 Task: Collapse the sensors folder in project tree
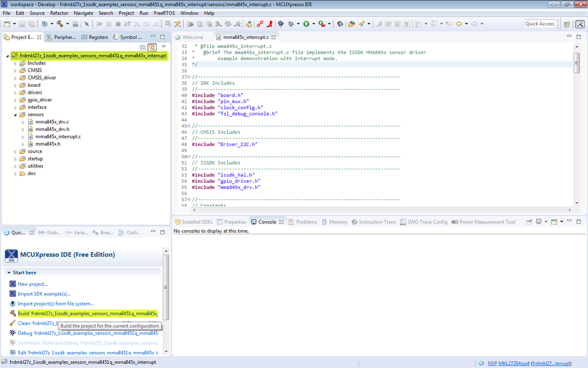point(15,114)
